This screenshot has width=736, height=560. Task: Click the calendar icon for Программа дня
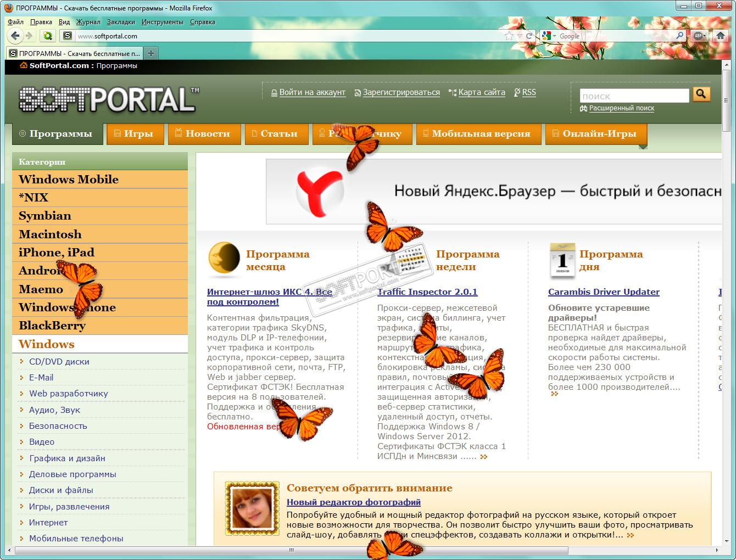[562, 260]
